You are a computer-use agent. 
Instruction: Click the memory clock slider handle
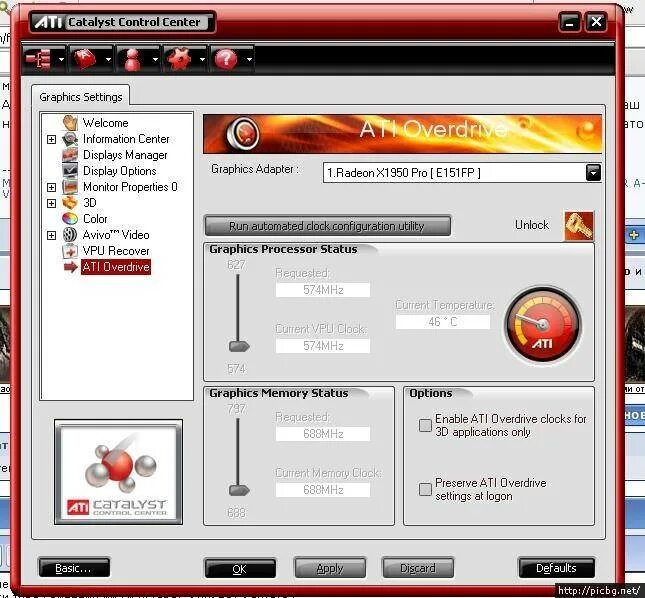[239, 490]
